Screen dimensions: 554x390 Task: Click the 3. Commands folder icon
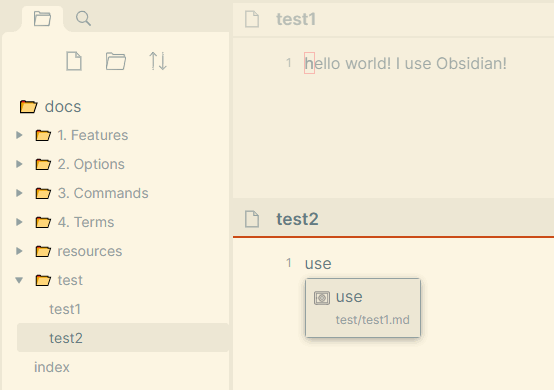click(43, 193)
